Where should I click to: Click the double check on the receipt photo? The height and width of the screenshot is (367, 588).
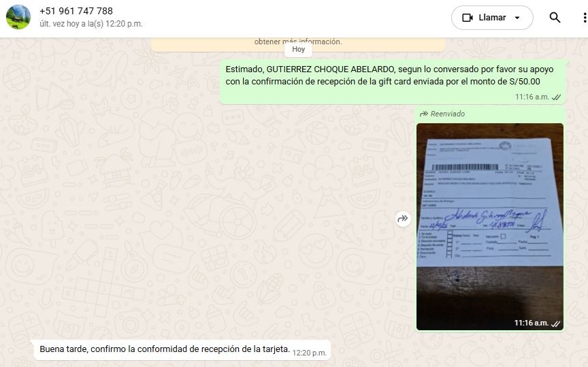point(555,323)
